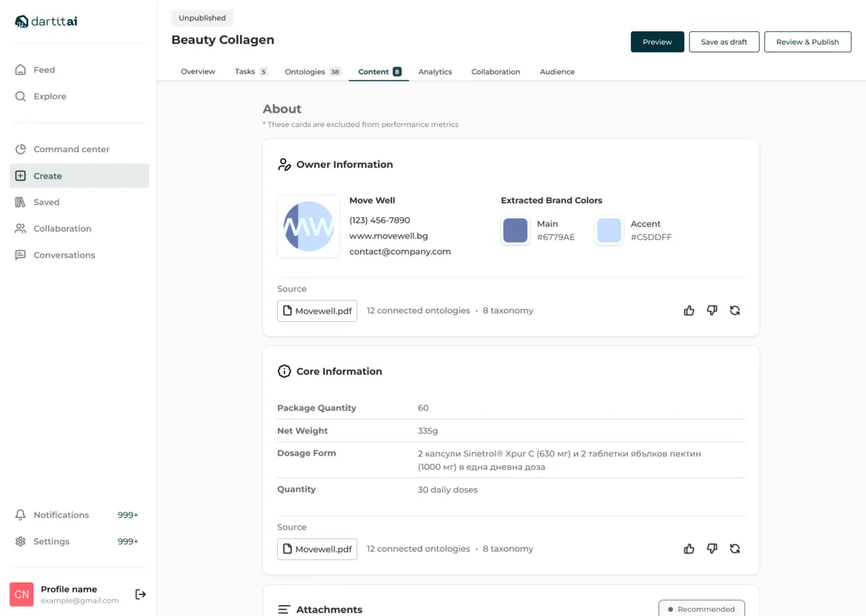
Task: Save the project as draft
Action: tap(724, 42)
